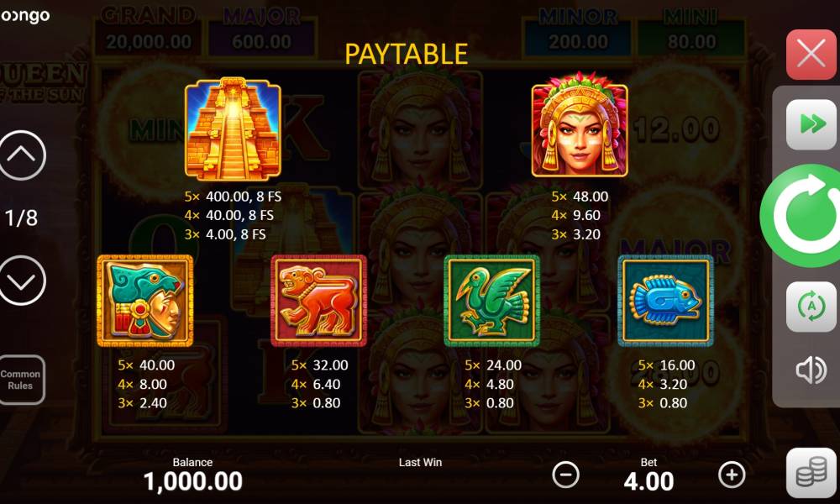Decrease bet with minus button
840x504 pixels.
[x=565, y=475]
